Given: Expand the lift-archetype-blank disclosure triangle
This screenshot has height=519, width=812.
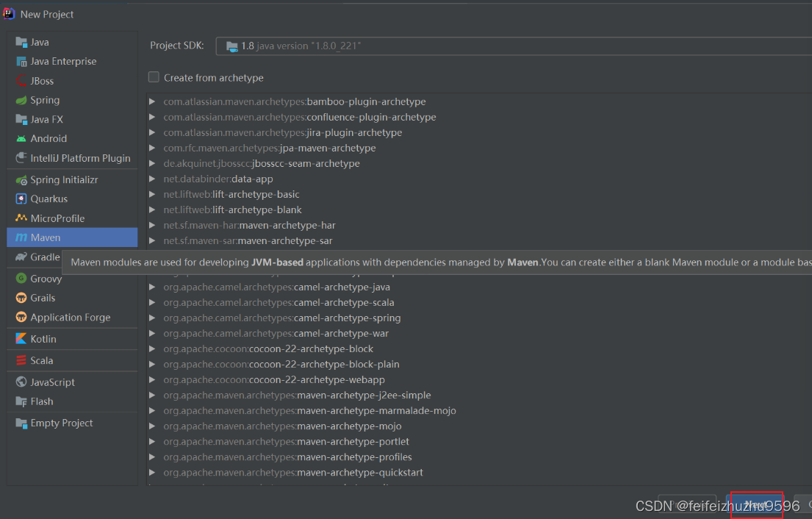Looking at the screenshot, I should (x=152, y=210).
